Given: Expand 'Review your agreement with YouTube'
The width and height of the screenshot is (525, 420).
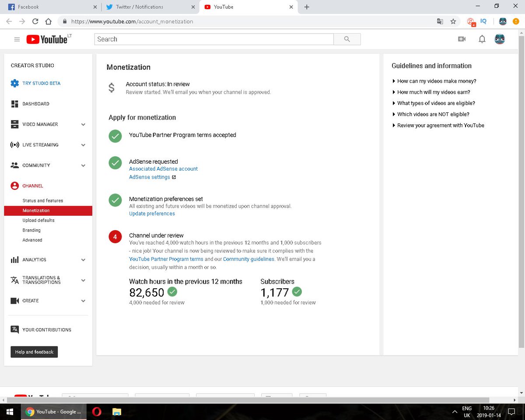Looking at the screenshot, I should click(x=438, y=125).
